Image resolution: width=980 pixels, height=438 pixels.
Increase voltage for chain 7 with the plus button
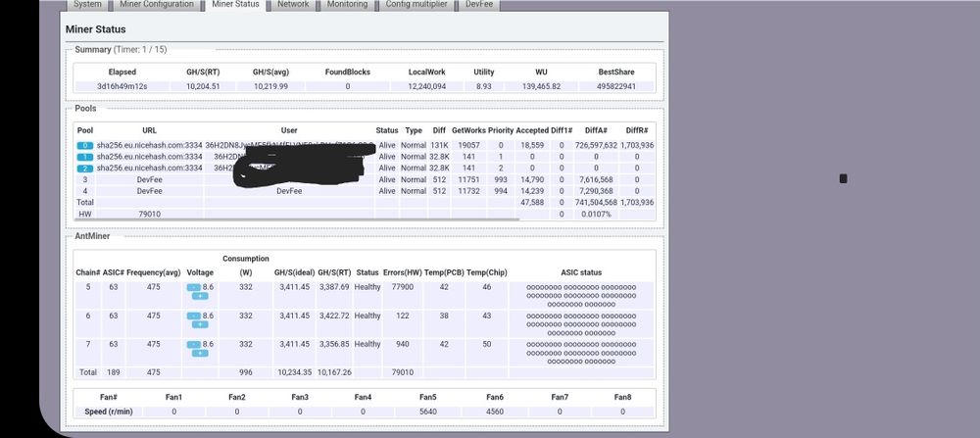click(x=199, y=353)
